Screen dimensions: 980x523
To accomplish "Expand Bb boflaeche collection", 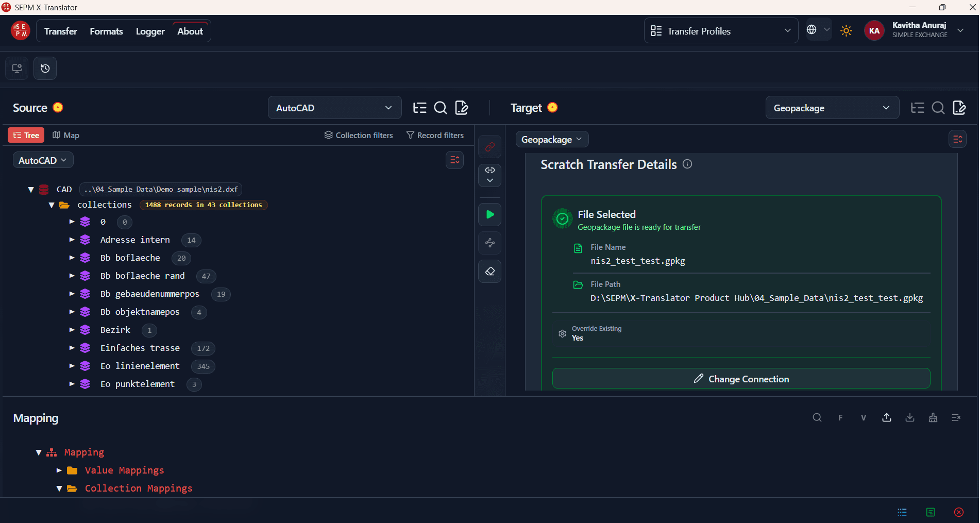I will [x=72, y=258].
